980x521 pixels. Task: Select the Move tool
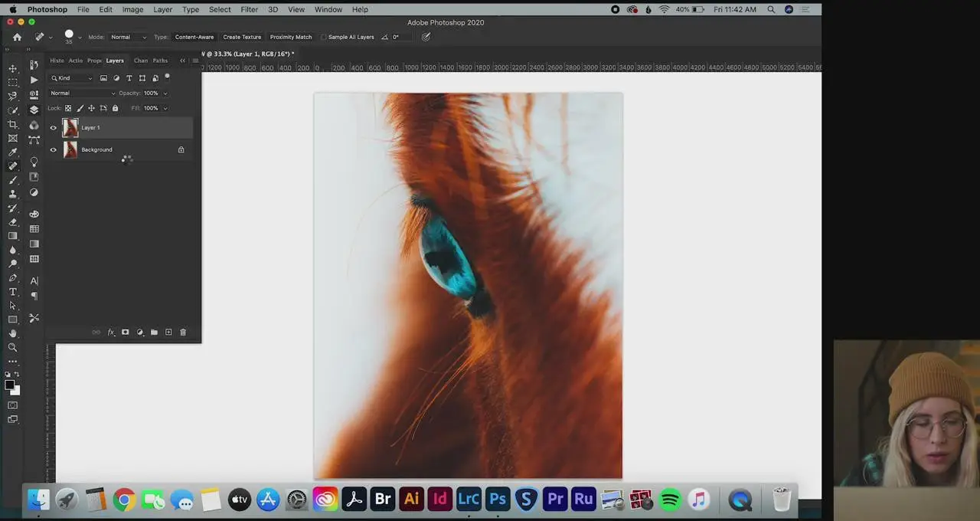[12, 68]
